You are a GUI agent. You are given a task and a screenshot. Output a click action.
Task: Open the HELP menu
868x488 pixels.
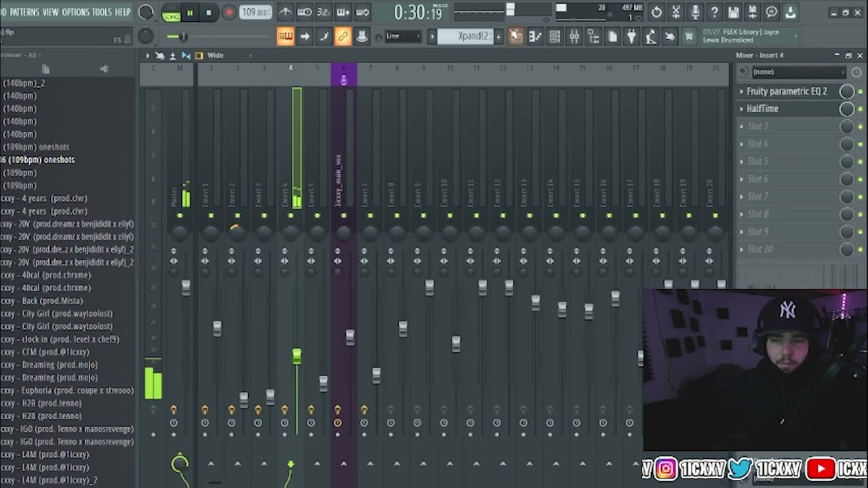click(123, 12)
